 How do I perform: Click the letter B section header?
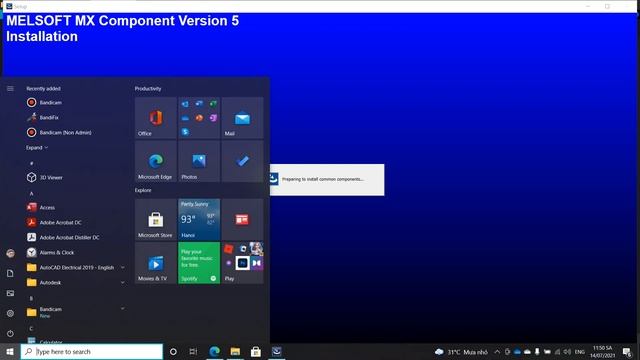pyautogui.click(x=31, y=298)
